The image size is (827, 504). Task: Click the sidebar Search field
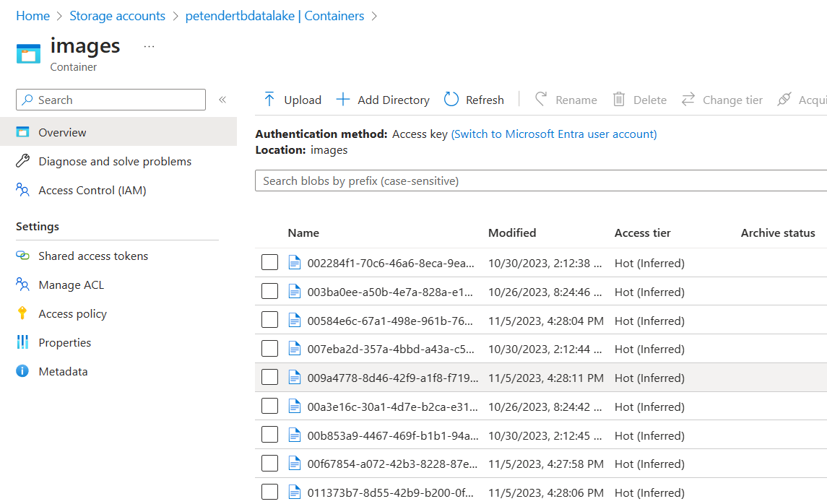pos(111,100)
